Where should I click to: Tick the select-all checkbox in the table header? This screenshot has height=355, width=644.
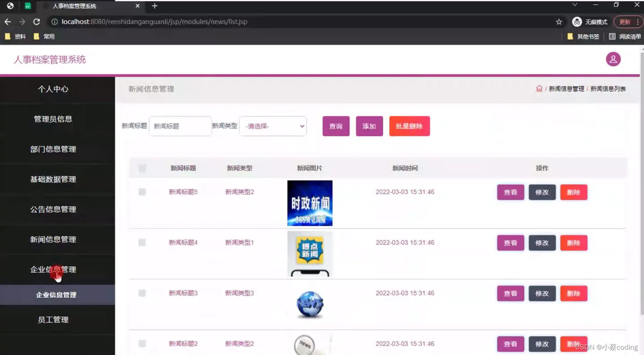pos(142,169)
